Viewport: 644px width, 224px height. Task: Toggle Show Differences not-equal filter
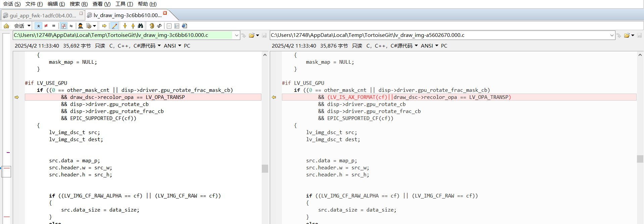pos(46,26)
